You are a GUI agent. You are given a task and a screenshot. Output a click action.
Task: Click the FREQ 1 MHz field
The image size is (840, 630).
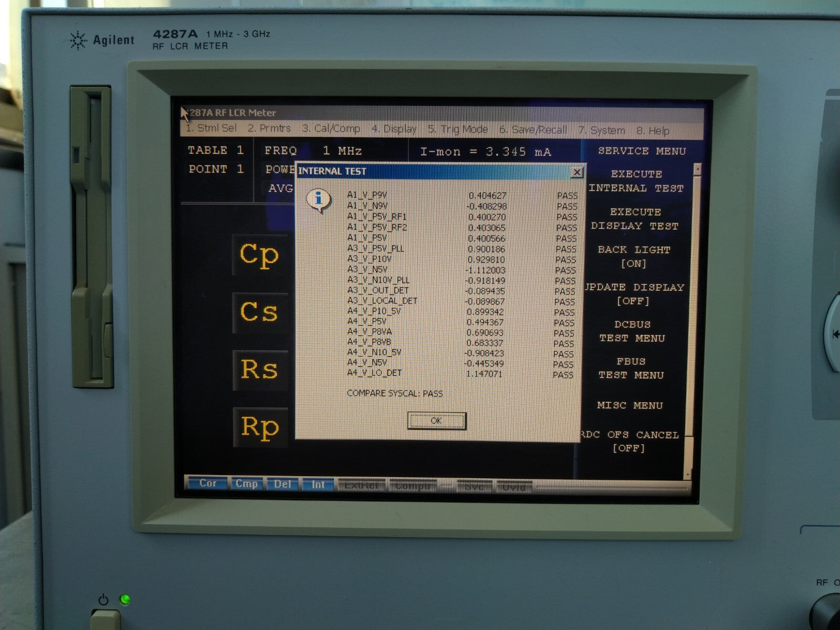point(313,151)
